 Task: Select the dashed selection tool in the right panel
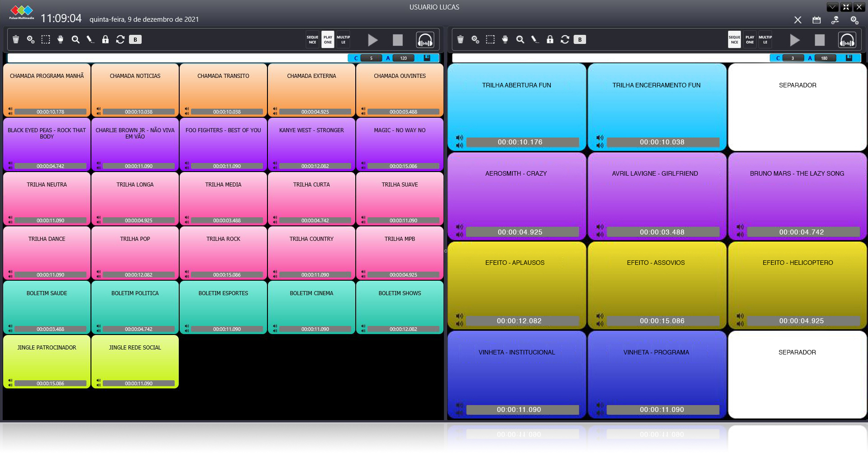(490, 39)
